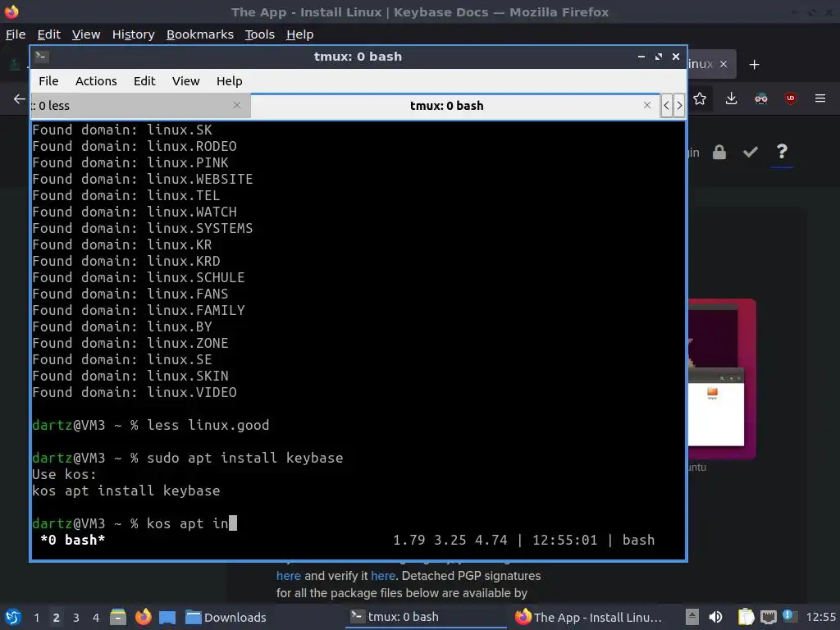Click the checkmark icon on Keybase page

pyautogui.click(x=750, y=153)
